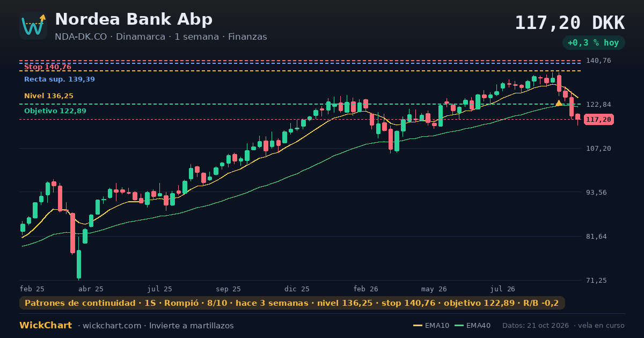Click the 107,20 axis value
This screenshot has height=338, width=644.
[x=598, y=149]
